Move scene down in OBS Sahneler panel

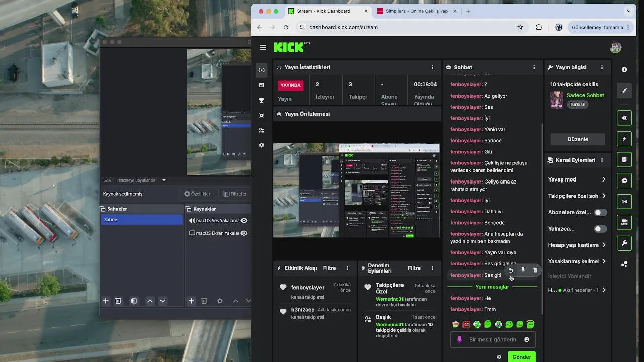tap(162, 301)
